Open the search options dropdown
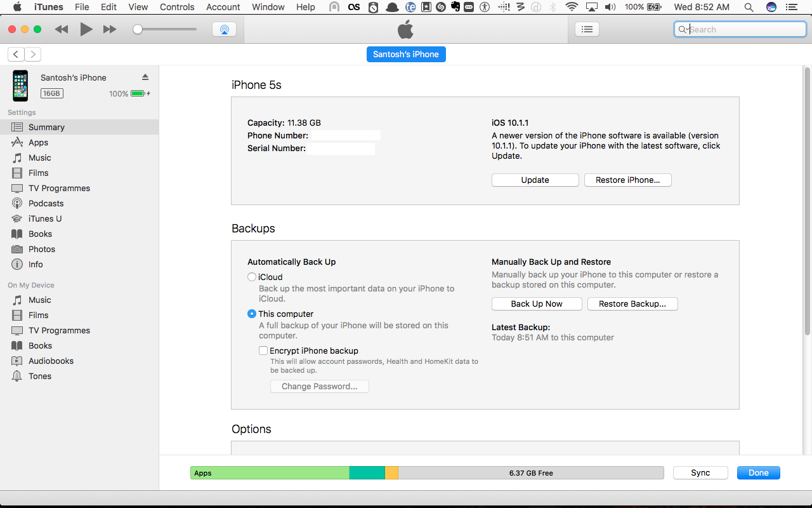The height and width of the screenshot is (508, 812). [684, 29]
